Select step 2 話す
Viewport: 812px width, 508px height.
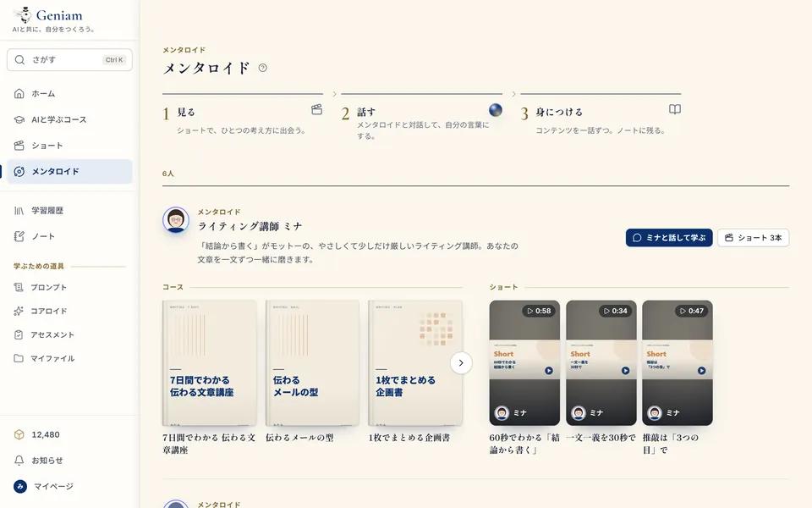(x=421, y=117)
